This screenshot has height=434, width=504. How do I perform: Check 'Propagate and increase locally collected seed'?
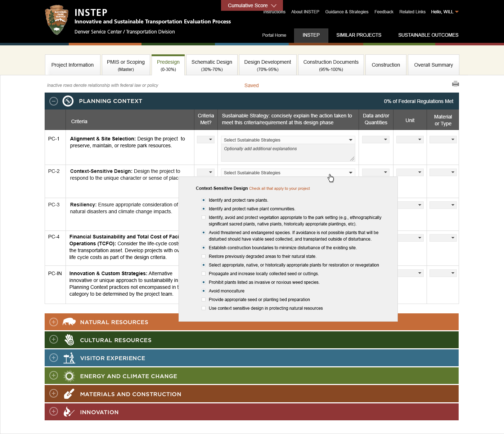tap(203, 273)
